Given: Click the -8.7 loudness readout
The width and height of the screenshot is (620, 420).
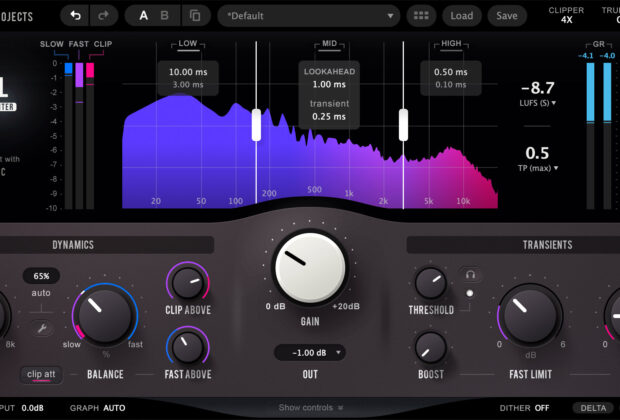Looking at the screenshot, I should tap(538, 87).
